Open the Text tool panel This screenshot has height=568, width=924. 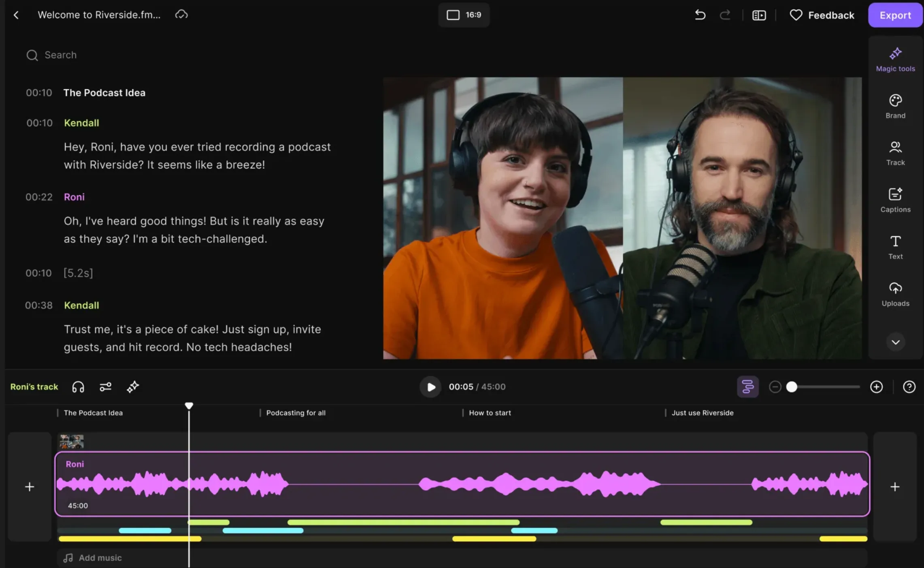895,247
